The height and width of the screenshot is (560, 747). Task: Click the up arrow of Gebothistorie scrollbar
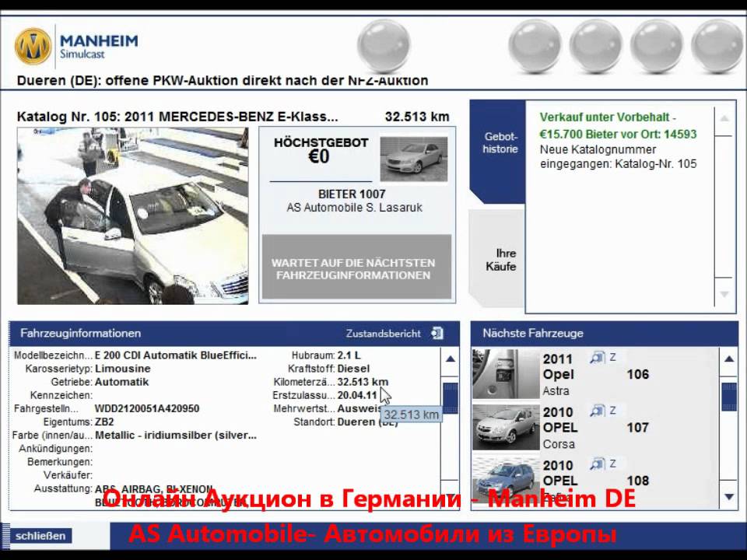[x=724, y=118]
